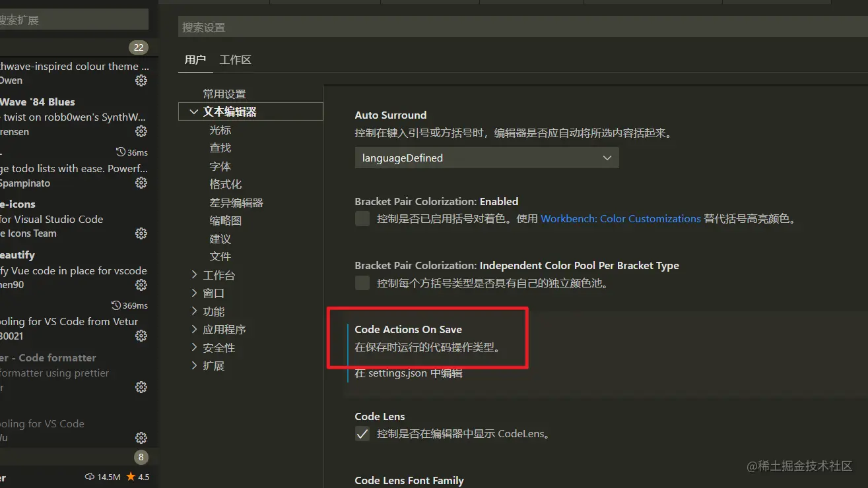This screenshot has width=868, height=488.
Task: Click the 8 extensions count badge
Action: pos(141,457)
